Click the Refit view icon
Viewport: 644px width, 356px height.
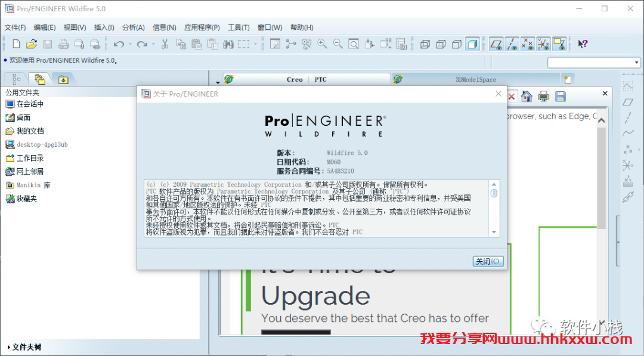354,44
